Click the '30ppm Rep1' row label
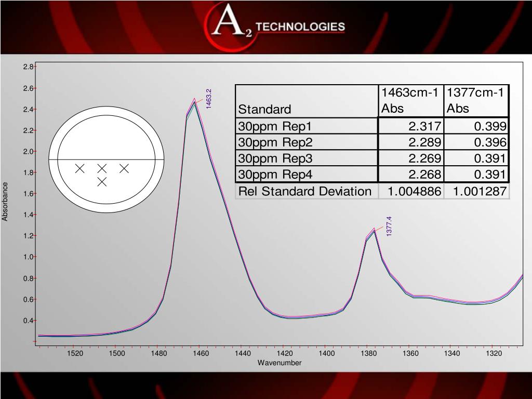 274,127
